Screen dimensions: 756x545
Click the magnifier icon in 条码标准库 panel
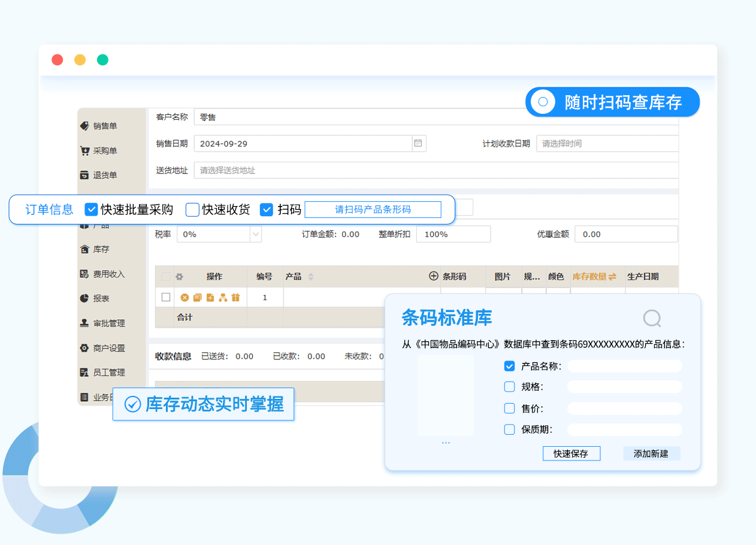tap(652, 318)
